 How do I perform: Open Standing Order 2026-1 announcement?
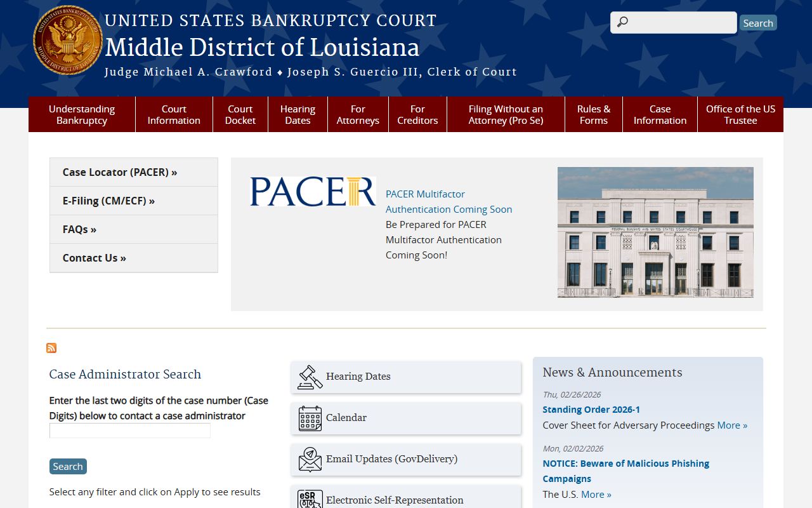(x=591, y=410)
